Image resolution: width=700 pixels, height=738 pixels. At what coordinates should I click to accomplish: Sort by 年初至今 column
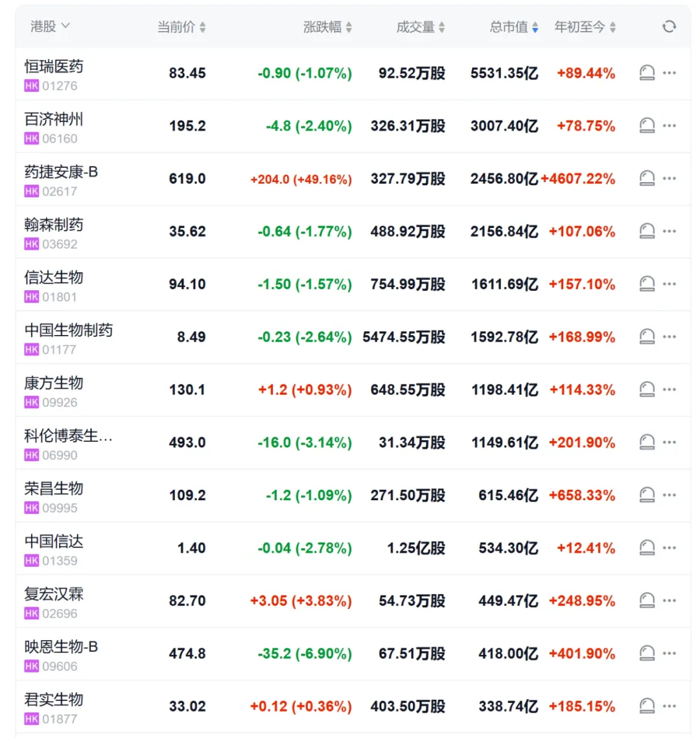click(x=585, y=27)
